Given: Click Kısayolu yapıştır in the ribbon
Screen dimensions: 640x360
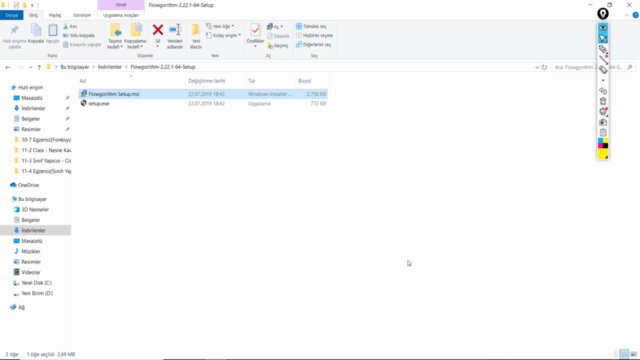Looking at the screenshot, I should (82, 44).
